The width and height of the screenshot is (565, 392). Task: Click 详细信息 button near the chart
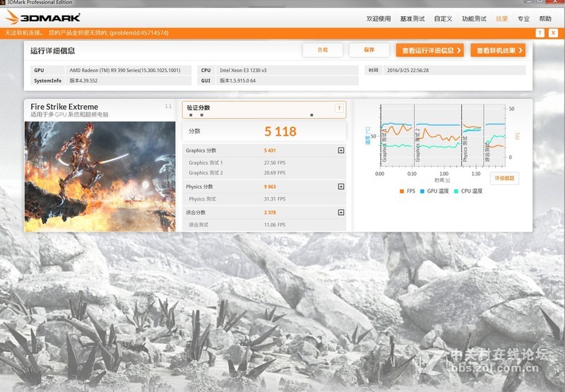504,178
